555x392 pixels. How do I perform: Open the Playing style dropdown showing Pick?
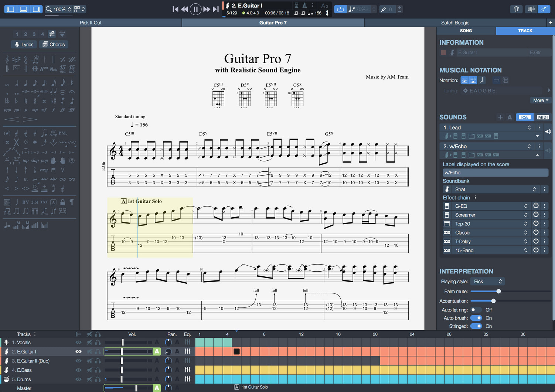click(x=487, y=281)
